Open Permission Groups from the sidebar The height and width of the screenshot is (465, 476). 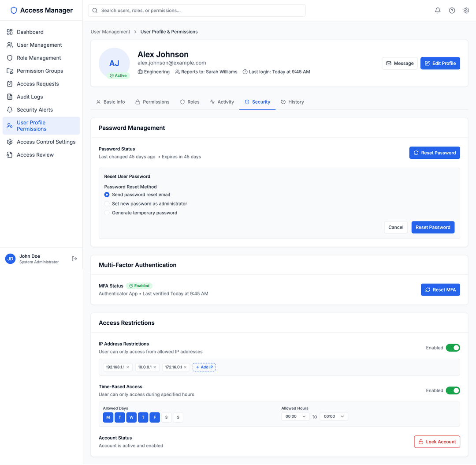40,71
